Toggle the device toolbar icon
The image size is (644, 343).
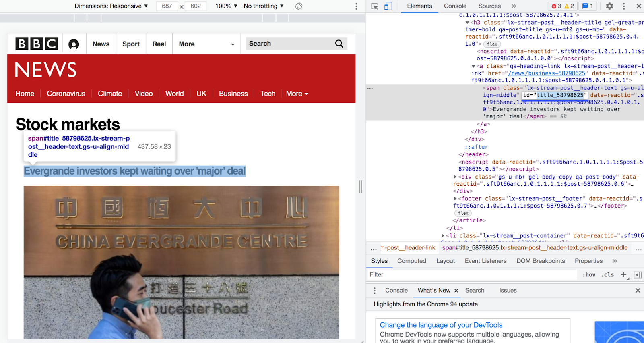(388, 6)
